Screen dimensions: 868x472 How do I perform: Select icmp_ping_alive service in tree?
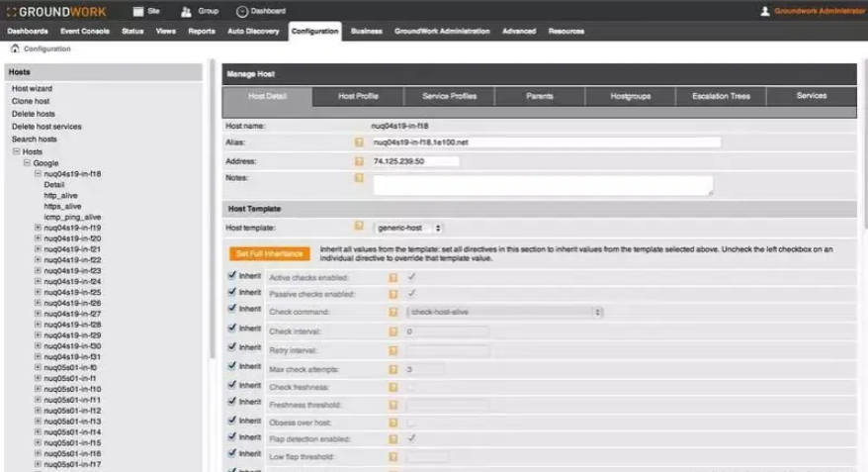pos(72,217)
